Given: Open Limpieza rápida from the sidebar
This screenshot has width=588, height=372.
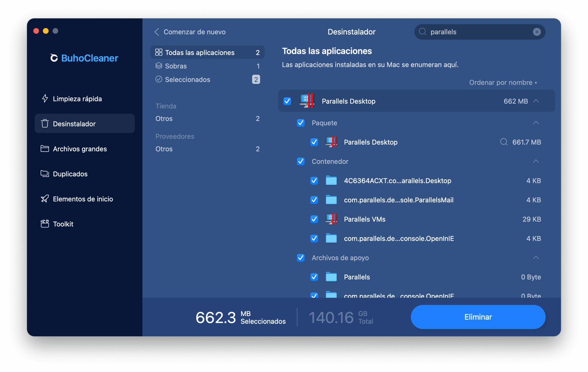Looking at the screenshot, I should [77, 99].
